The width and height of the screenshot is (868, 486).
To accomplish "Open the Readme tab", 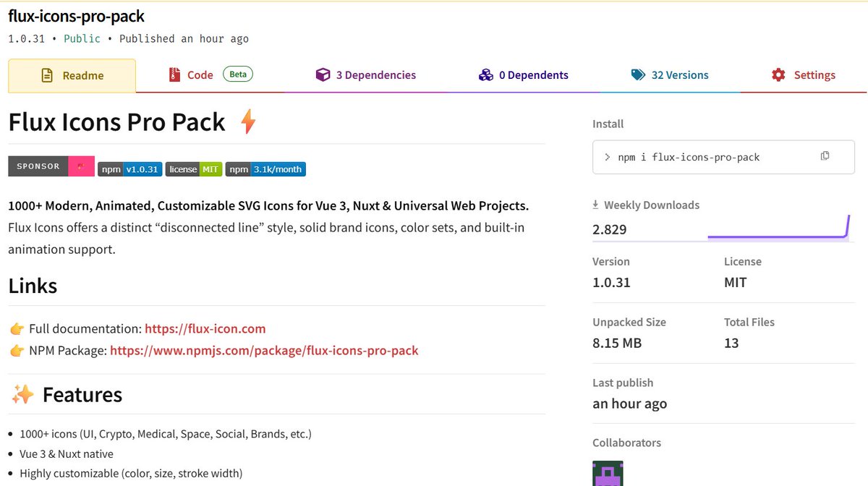I will [72, 75].
